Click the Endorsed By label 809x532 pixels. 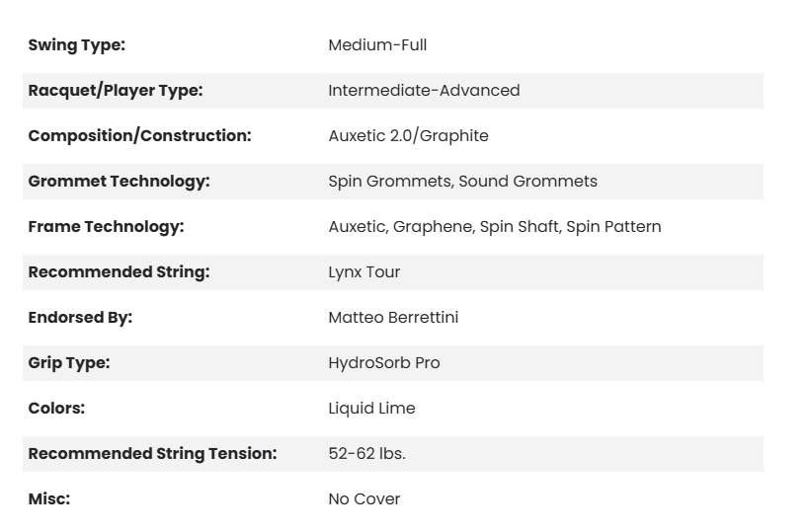[80, 318]
